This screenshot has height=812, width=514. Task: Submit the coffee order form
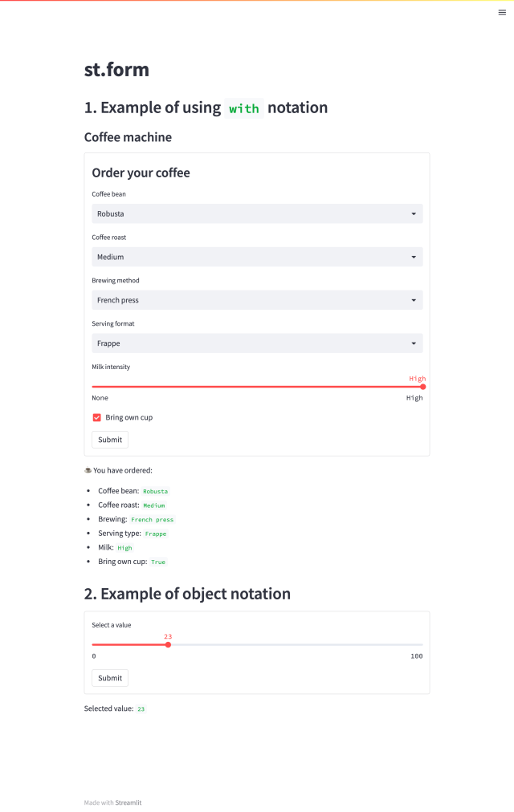click(110, 440)
